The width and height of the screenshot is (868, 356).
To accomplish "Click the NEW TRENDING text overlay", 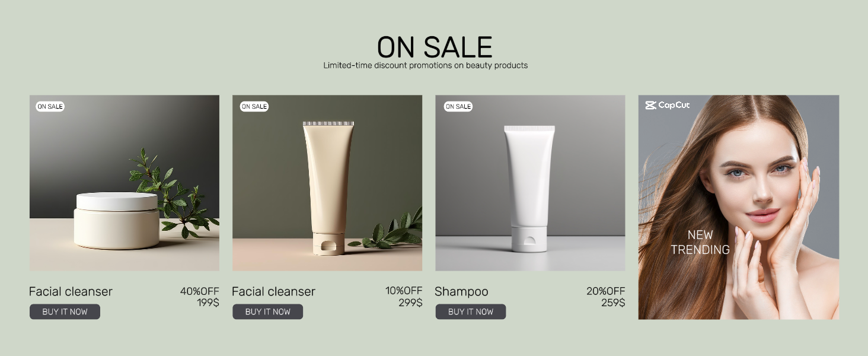I will tap(700, 242).
